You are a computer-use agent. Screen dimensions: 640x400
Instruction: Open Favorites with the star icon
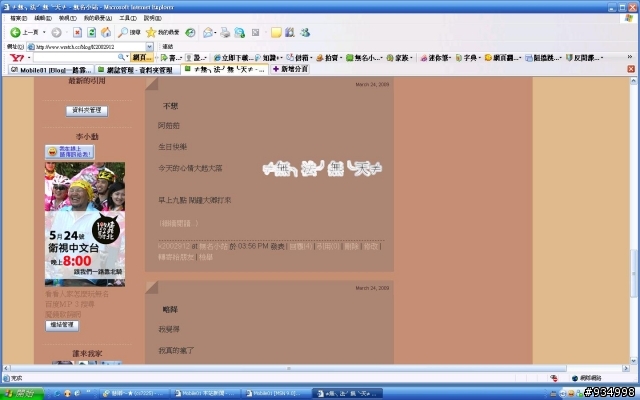click(x=162, y=33)
